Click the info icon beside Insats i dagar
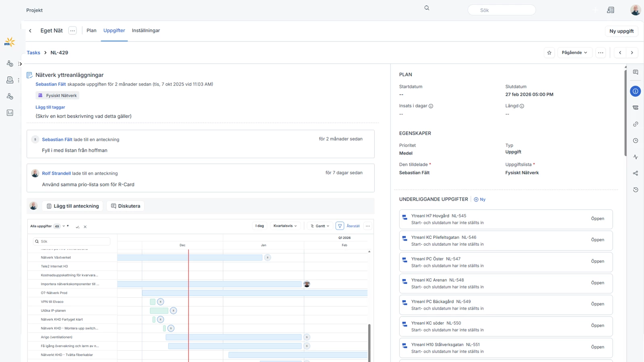Viewport: 644px width, 362px height. (x=431, y=106)
